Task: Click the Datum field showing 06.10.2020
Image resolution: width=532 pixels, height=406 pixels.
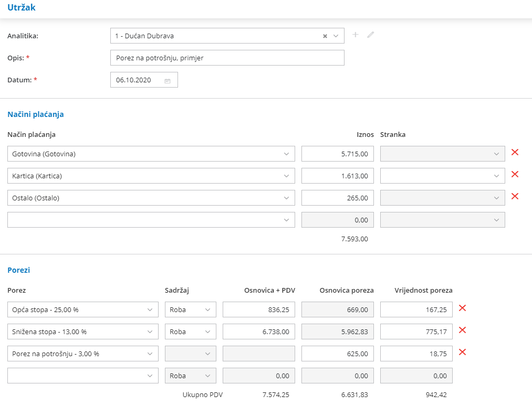Action: (144, 80)
